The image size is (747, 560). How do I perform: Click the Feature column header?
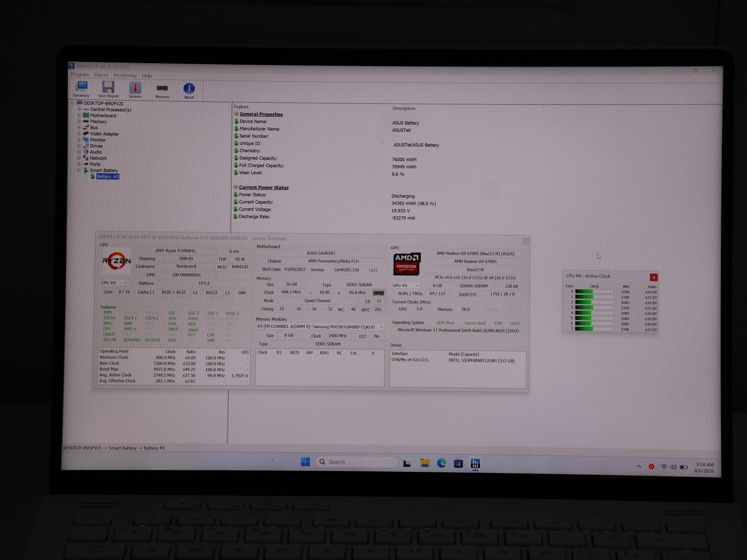tap(241, 107)
